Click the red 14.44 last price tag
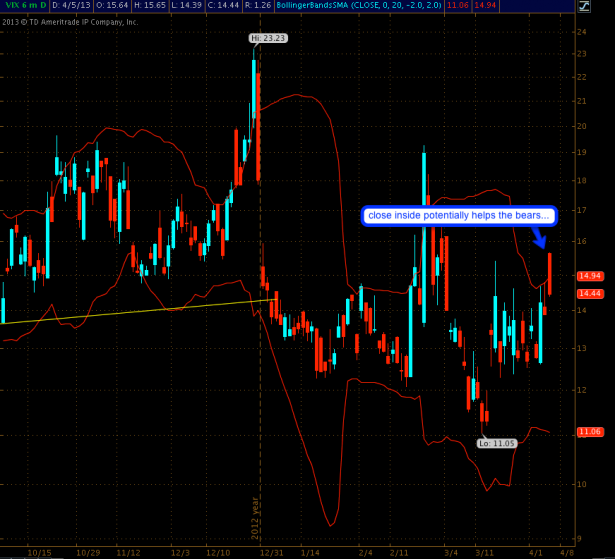Viewport: 615px width, 559px height. click(x=589, y=294)
